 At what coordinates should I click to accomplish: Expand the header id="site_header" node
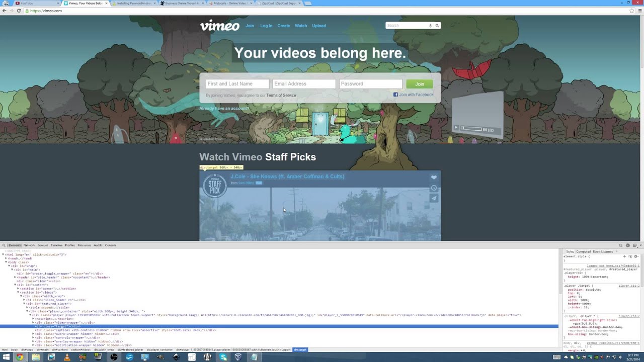(15, 278)
